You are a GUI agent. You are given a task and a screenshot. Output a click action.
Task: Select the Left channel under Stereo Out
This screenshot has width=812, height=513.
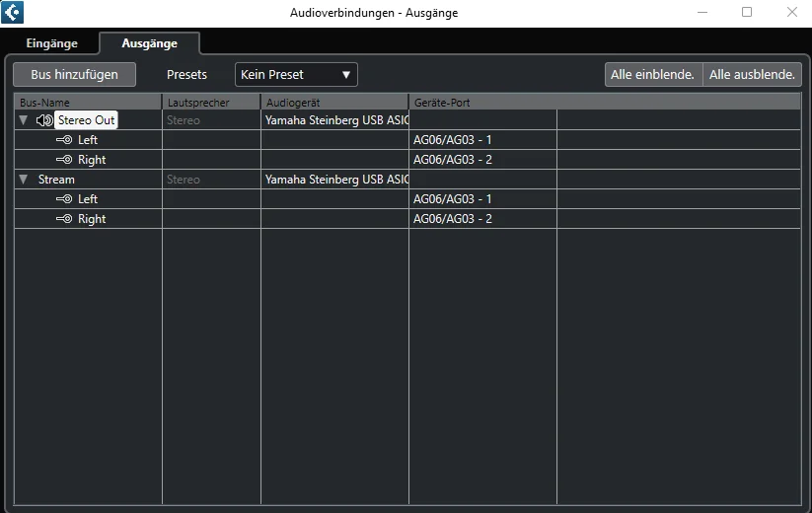88,140
